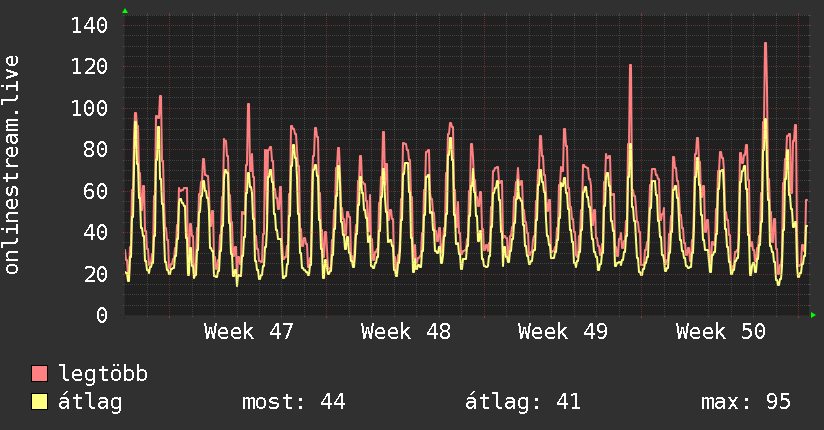Click the legtöbb legend label
Viewport: 824px width, 430px height.
coord(103,374)
